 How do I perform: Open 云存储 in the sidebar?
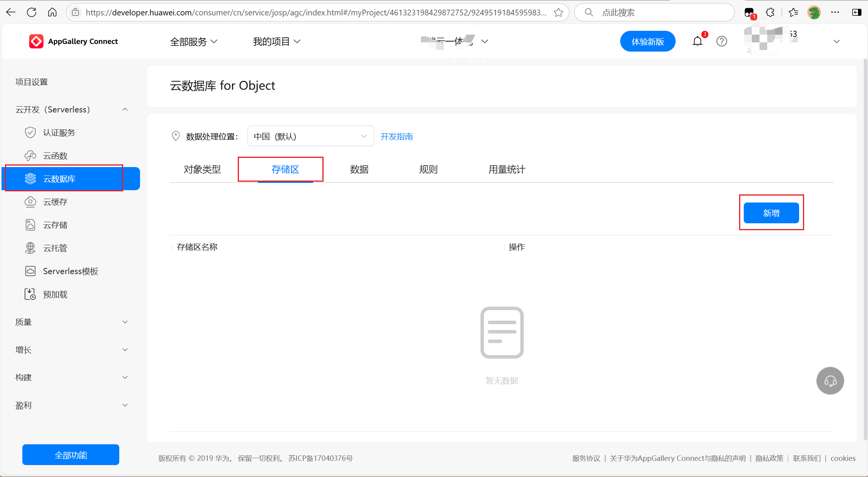pos(55,225)
